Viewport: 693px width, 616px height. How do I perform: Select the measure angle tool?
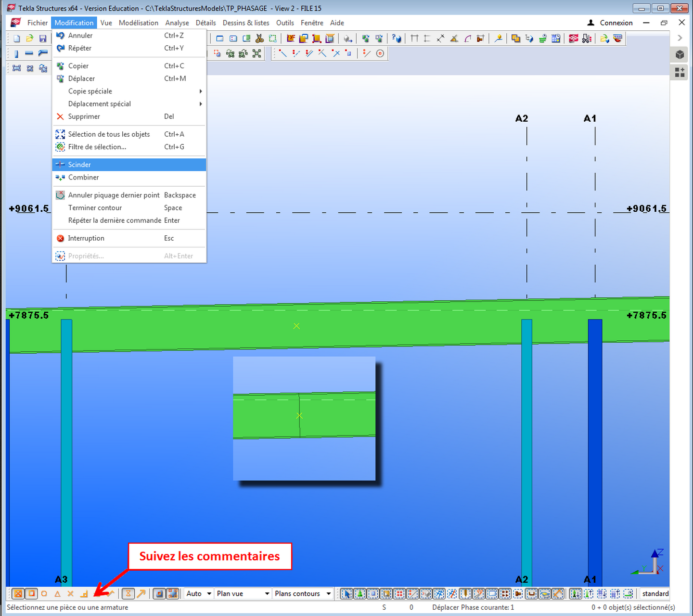tap(454, 38)
